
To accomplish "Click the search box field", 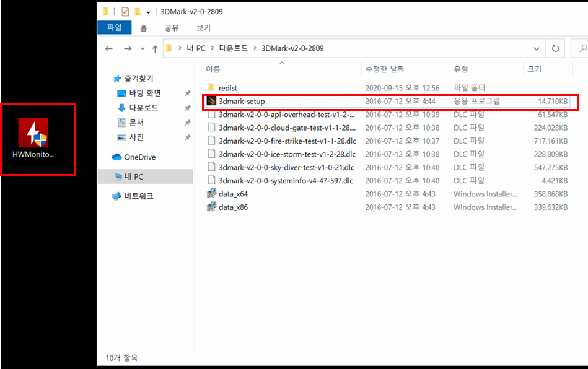I will tap(579, 48).
